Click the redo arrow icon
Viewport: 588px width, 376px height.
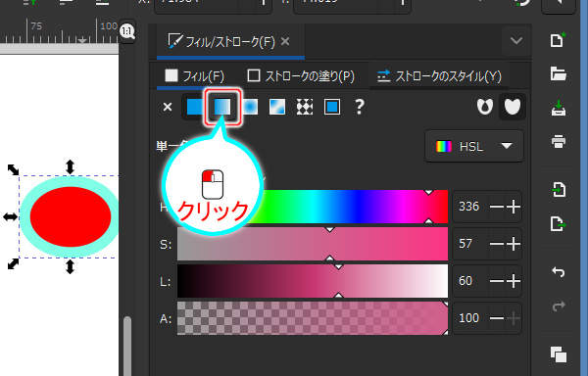point(558,305)
